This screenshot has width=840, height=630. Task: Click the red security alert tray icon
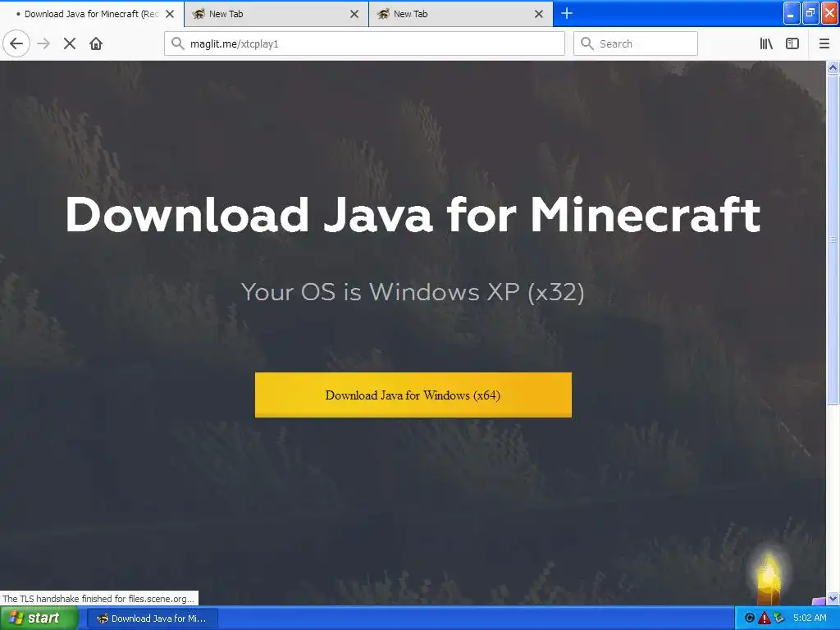[x=765, y=618]
